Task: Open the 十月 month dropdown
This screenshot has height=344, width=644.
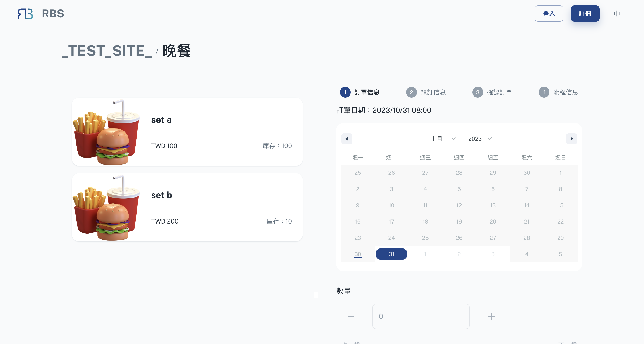Action: (x=443, y=139)
